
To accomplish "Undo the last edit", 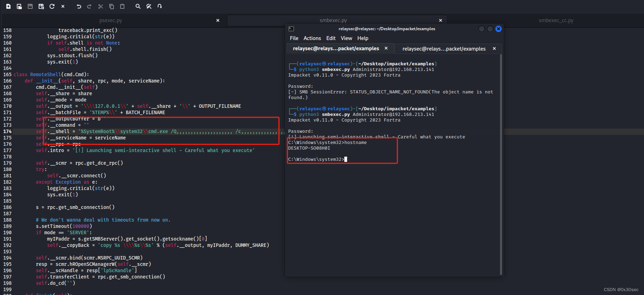I will (79, 6).
